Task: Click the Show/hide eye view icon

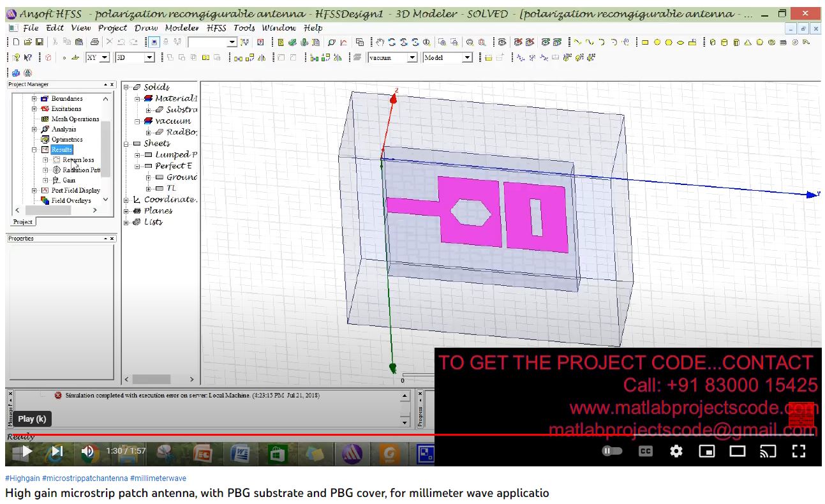Action: pos(502,42)
